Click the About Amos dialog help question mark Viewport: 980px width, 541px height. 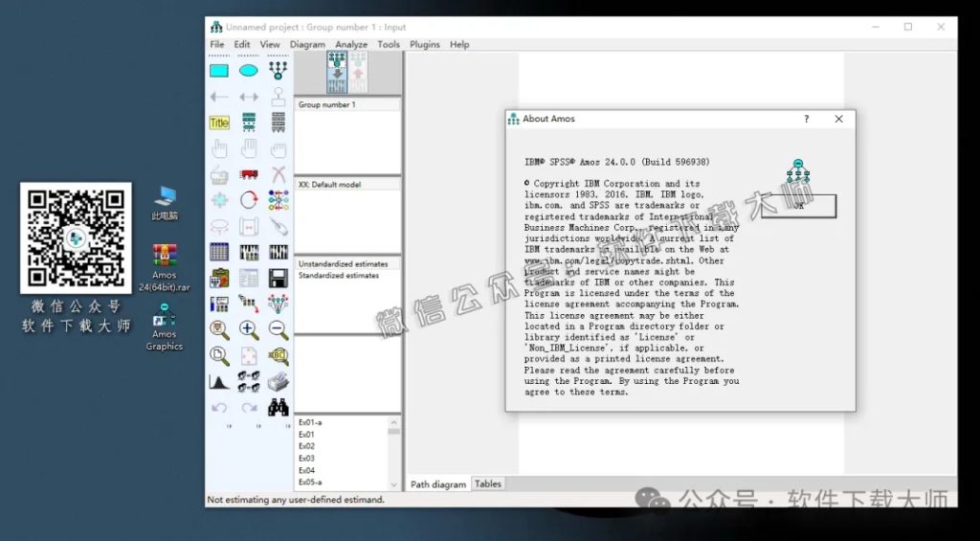(806, 119)
